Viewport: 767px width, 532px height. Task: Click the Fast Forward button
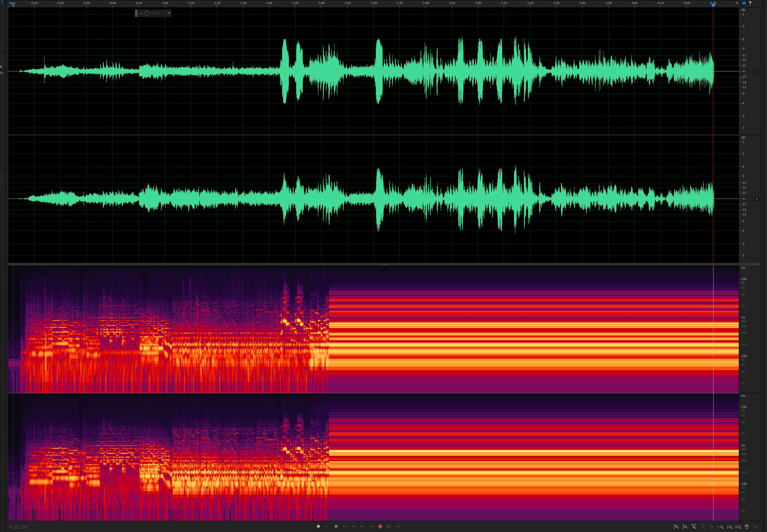click(363, 526)
